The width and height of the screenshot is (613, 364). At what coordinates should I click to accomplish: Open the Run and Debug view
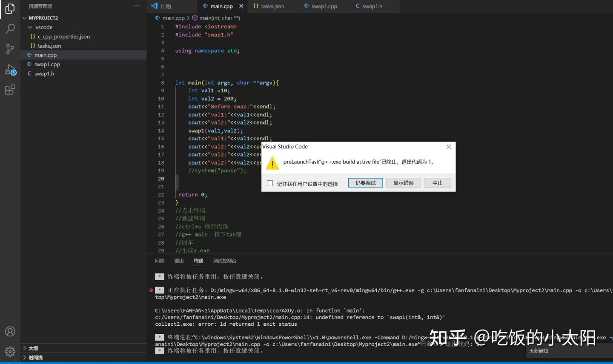(x=10, y=69)
